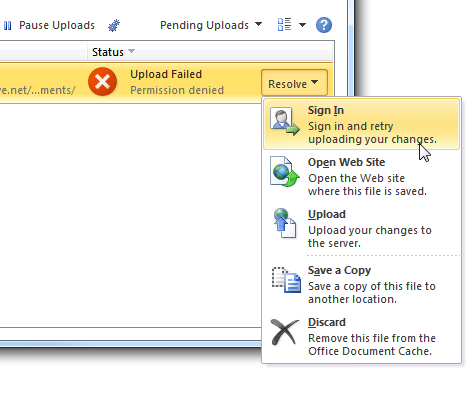Click the Save a Copy document icon
The image size is (475, 394).
286,280
